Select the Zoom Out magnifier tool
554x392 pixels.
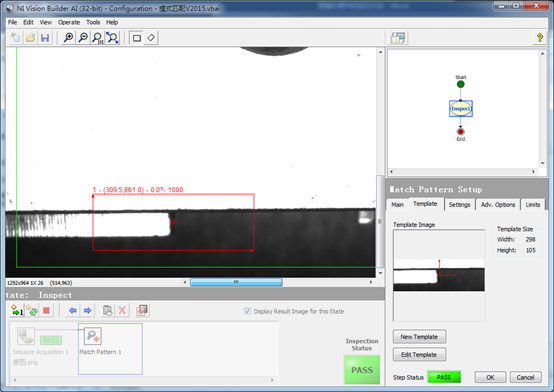click(83, 38)
